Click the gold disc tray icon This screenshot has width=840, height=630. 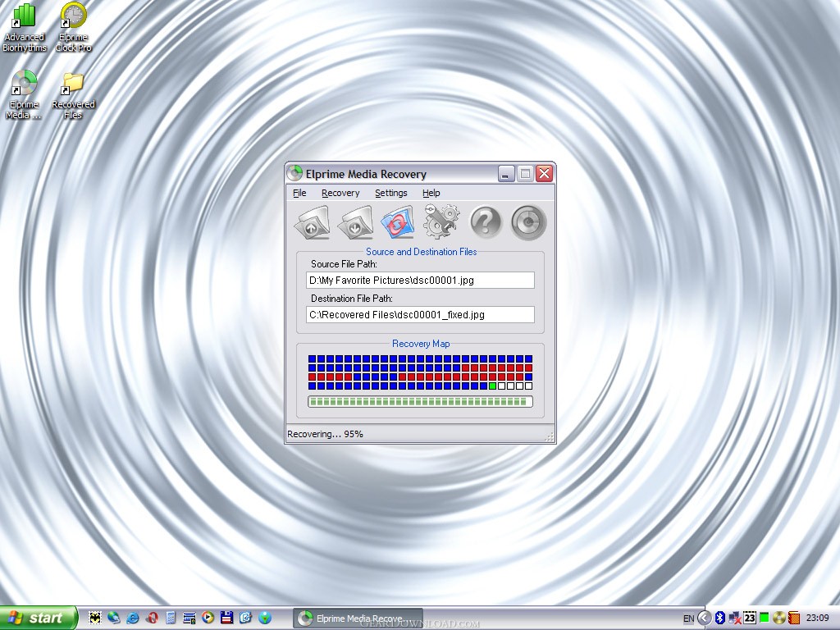(779, 619)
